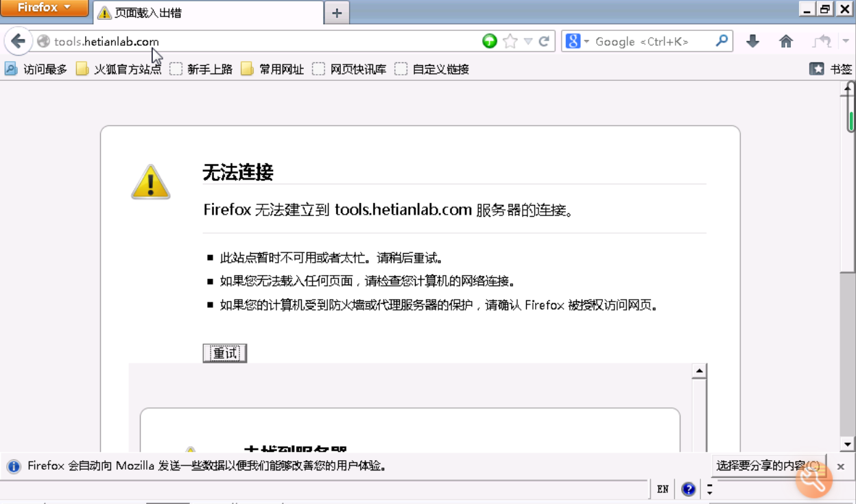Click the EN language indicator

(663, 489)
